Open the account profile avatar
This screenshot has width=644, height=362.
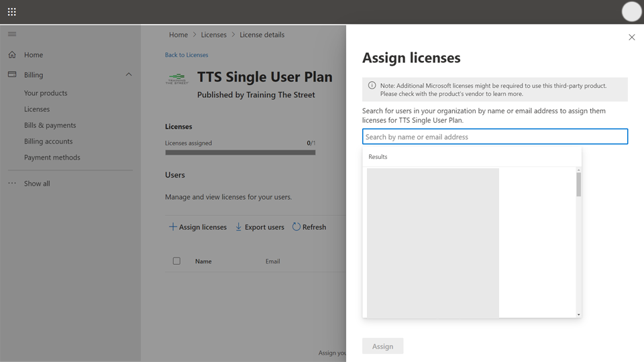tap(631, 11)
